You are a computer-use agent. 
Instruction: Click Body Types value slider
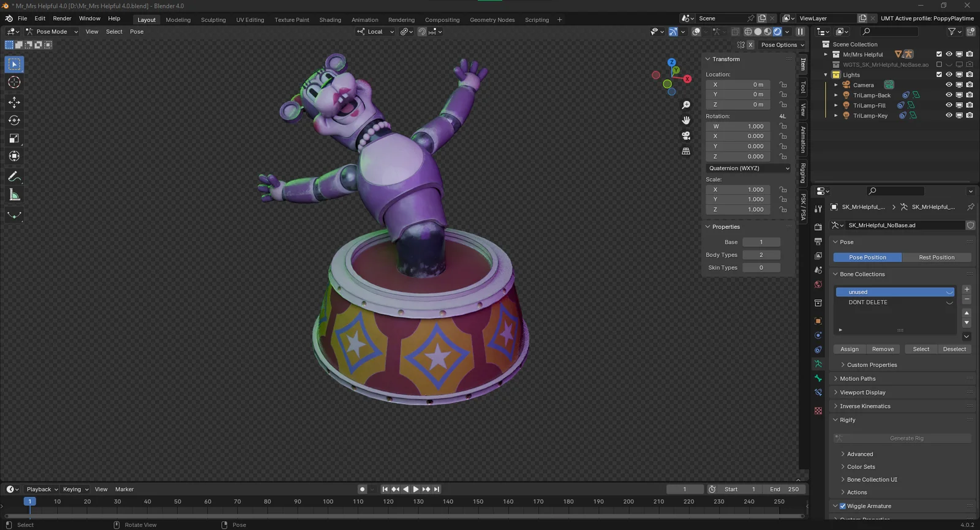[x=761, y=255]
